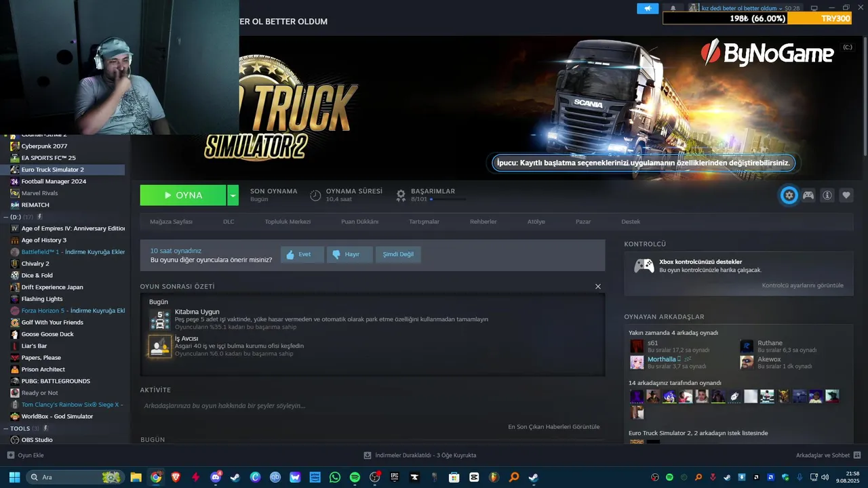Open Ruthane friend avatar
The height and width of the screenshot is (488, 868).
[x=747, y=346]
